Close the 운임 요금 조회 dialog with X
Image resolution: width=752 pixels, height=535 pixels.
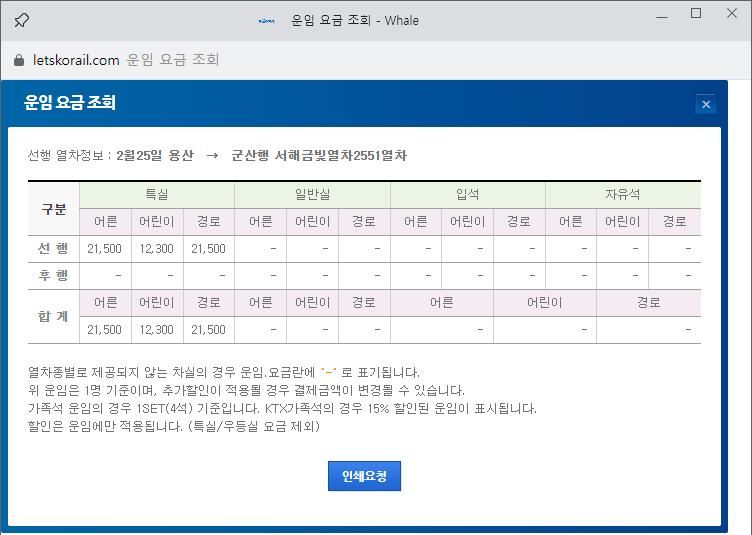pyautogui.click(x=706, y=104)
